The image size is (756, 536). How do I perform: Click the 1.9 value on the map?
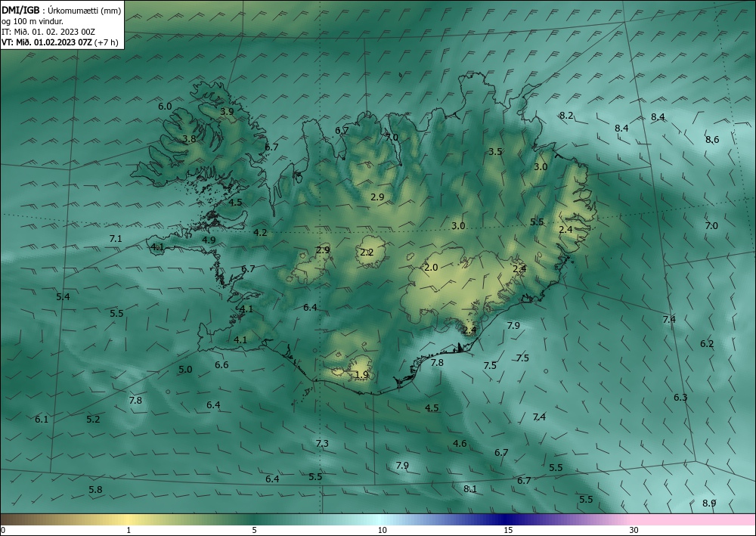point(361,374)
